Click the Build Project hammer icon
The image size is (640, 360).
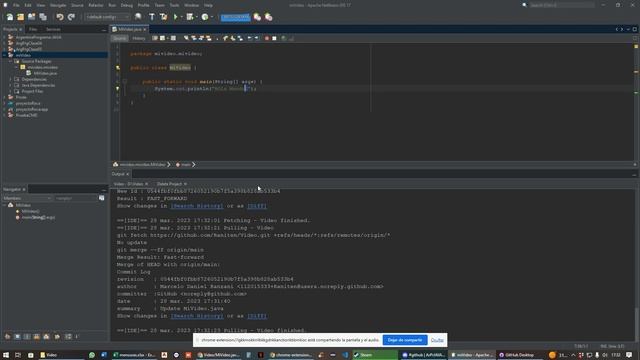152,17
